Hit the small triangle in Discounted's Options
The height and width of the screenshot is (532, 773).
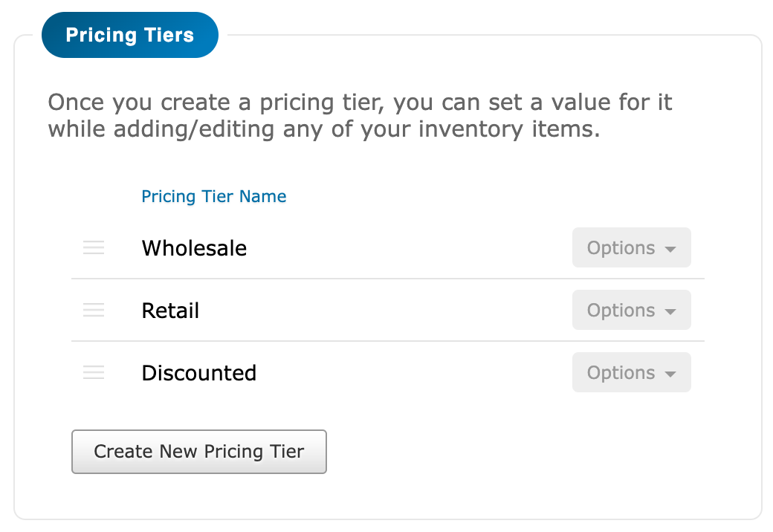pos(670,374)
